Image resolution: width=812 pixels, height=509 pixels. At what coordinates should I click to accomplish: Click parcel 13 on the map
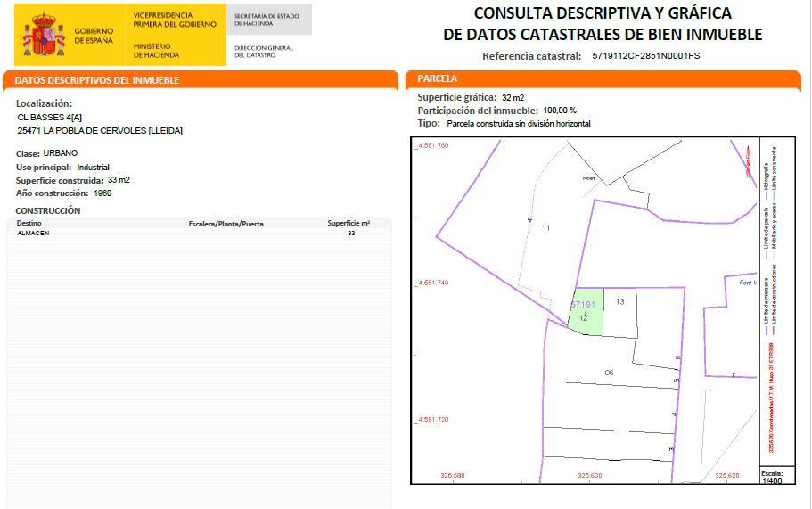tap(620, 303)
